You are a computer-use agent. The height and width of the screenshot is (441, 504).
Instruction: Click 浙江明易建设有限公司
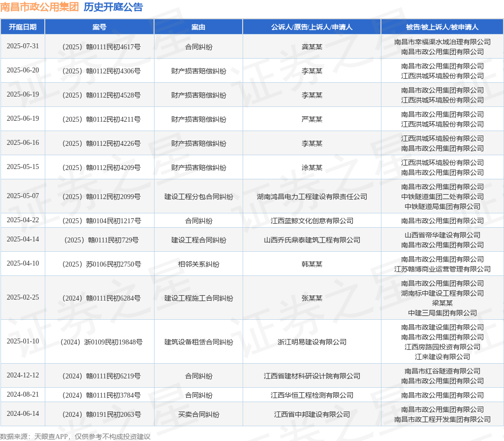click(312, 342)
